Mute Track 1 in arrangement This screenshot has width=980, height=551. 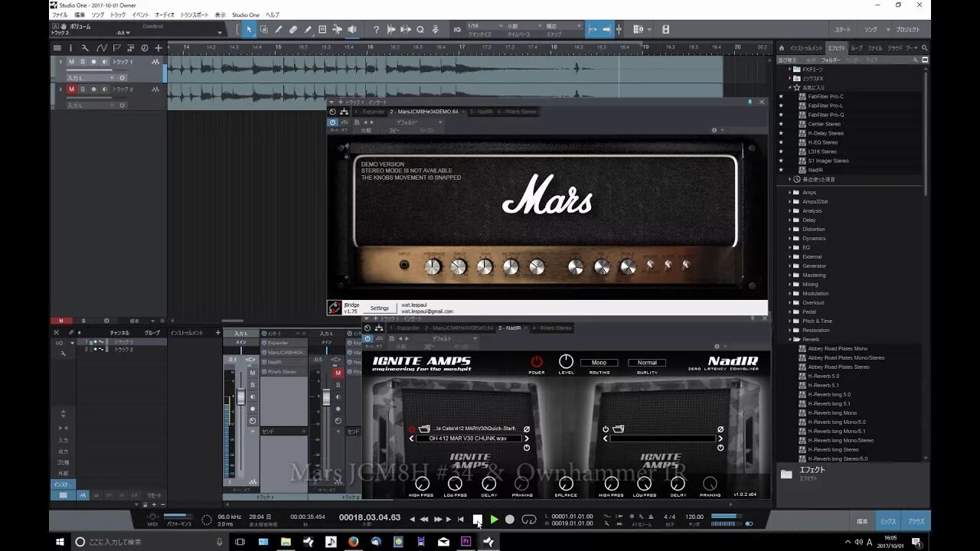point(71,61)
